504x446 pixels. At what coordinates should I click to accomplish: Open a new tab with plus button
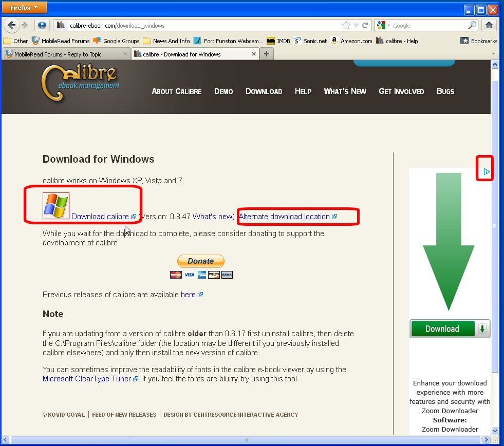tap(267, 54)
